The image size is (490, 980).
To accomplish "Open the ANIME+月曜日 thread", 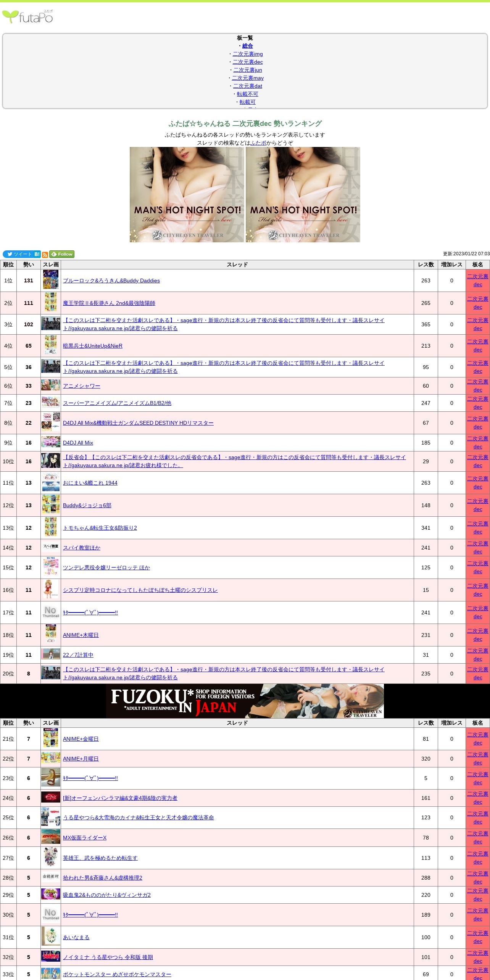I will pyautogui.click(x=81, y=759).
